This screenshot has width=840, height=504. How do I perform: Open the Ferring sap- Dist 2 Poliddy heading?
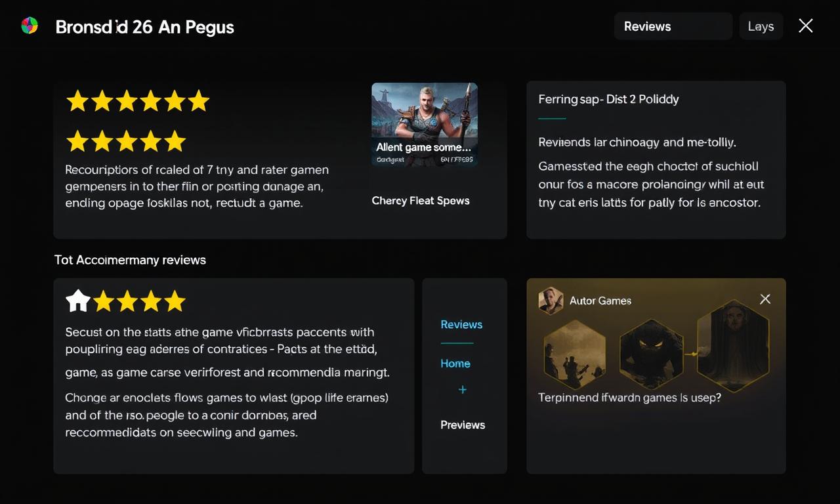point(608,99)
